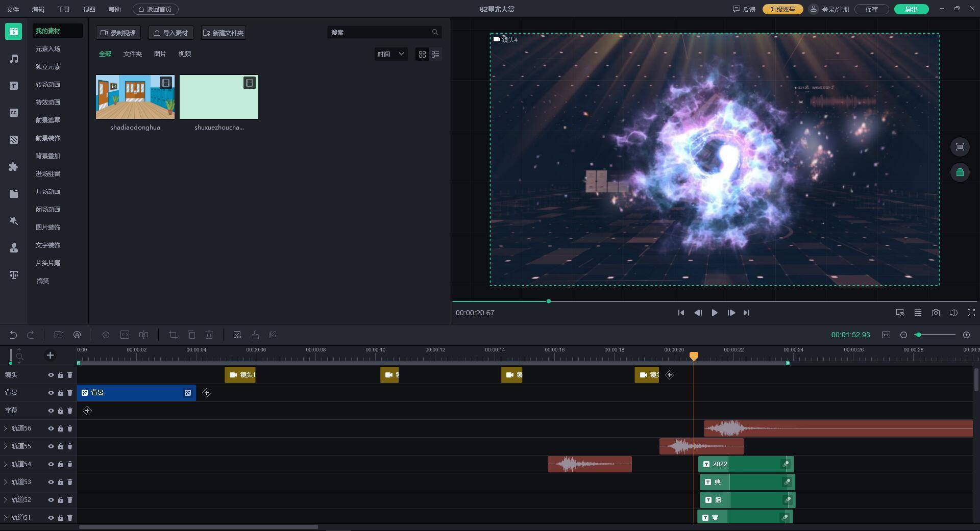Click the green 导出 button
The height and width of the screenshot is (531, 980).
tap(911, 9)
